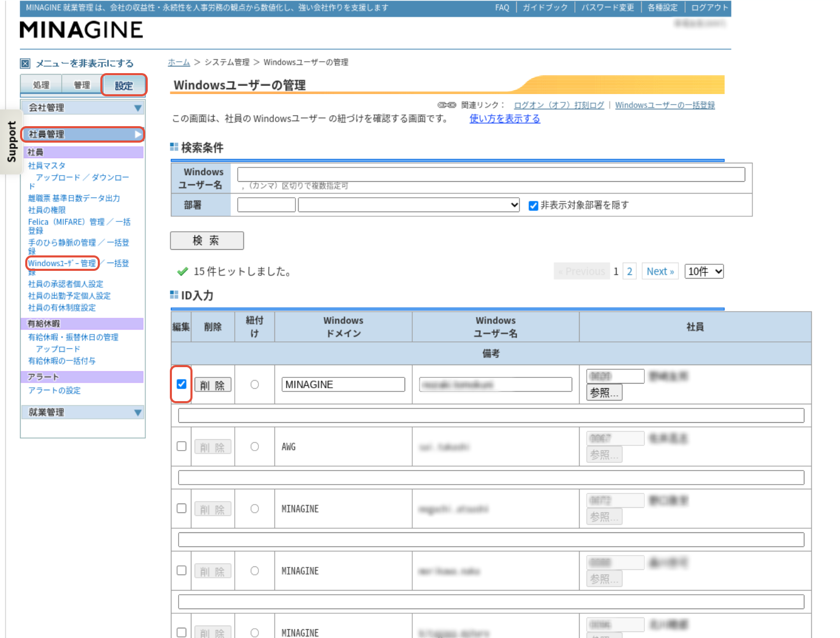Open 社員マスタ in sidebar
The height and width of the screenshot is (638, 840).
(x=47, y=166)
